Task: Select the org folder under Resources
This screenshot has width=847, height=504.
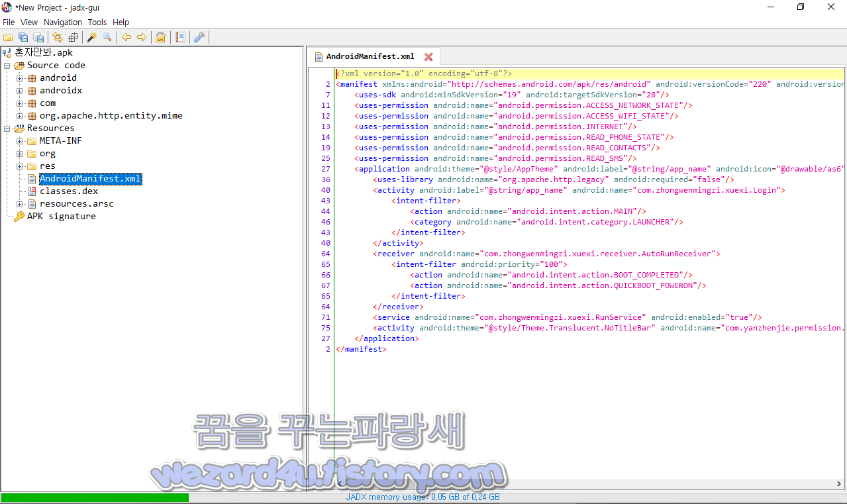Action: click(48, 153)
